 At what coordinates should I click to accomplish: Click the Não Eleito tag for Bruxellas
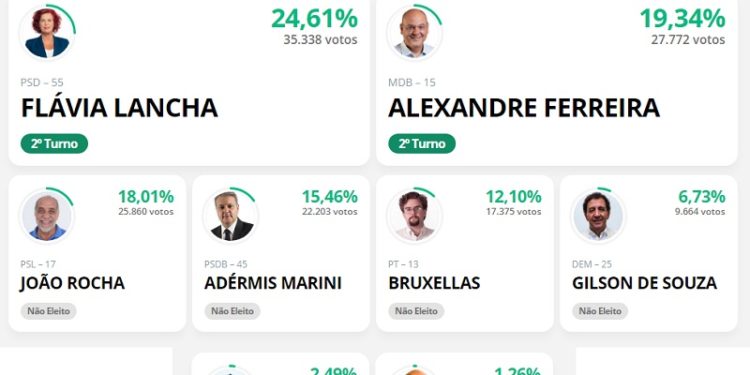[x=416, y=311]
